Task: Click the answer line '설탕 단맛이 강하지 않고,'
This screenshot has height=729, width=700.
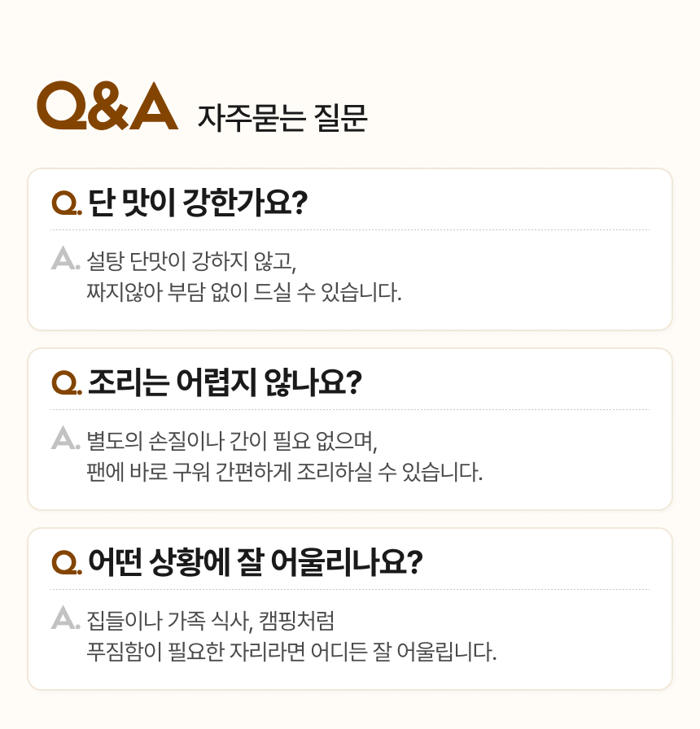Action: click(192, 262)
